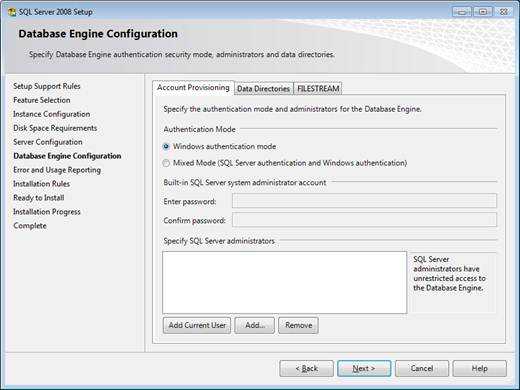520x390 pixels.
Task: Maximize the SQL Server 2008 Setup window
Action: pos(483,12)
